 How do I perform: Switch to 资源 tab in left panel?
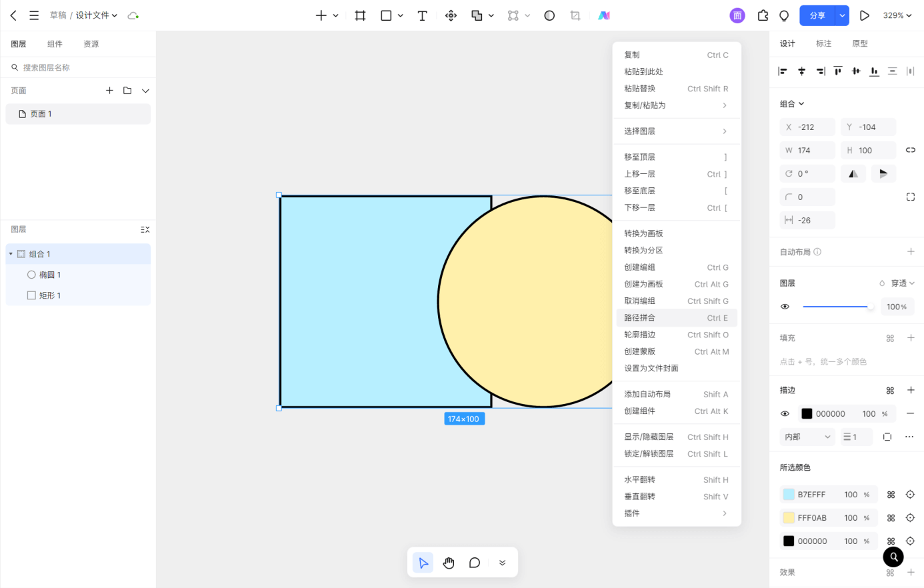click(x=91, y=44)
